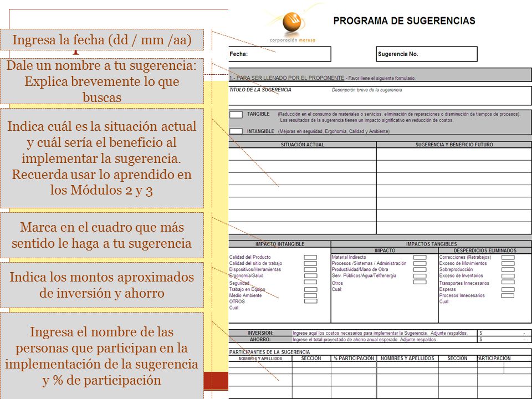
Task: Check the TANGIBLE checkbox
Action: [x=236, y=114]
